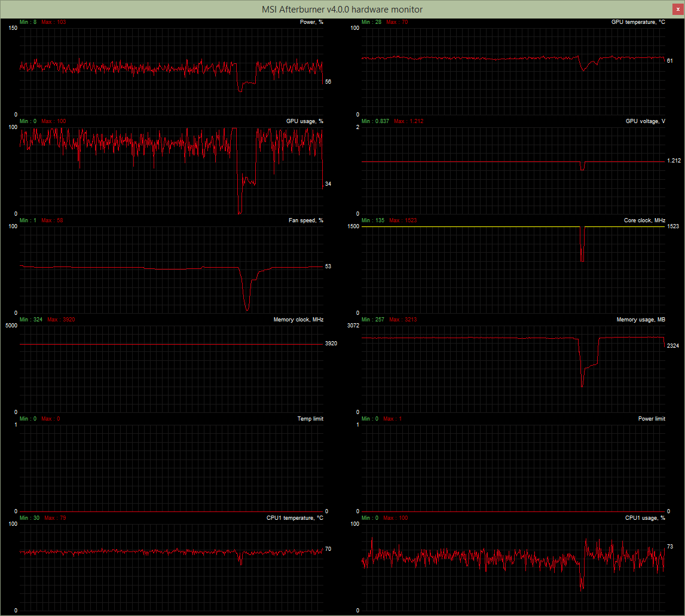
Task: Click the Memory usage 'Max : 3213' value
Action: click(403, 320)
